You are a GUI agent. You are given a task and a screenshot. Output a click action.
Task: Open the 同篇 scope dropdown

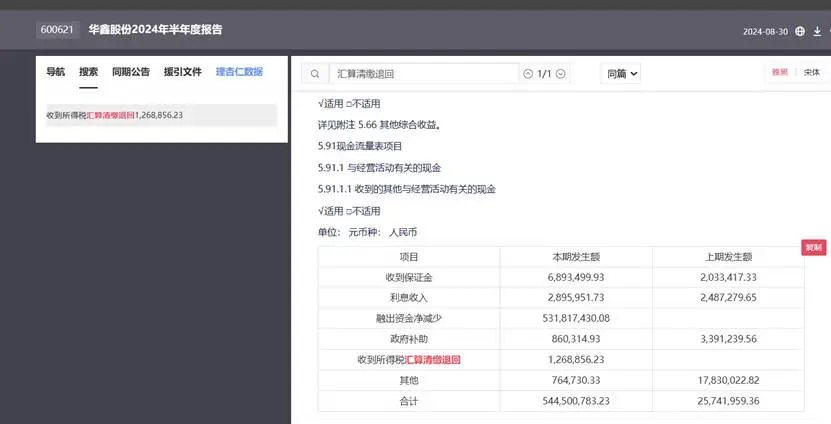621,74
